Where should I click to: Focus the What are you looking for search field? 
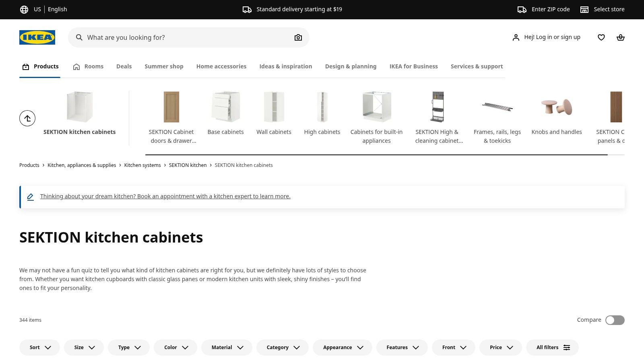point(188,37)
